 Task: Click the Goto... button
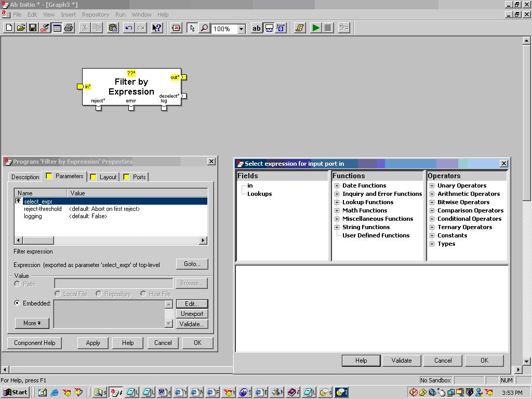click(x=192, y=264)
